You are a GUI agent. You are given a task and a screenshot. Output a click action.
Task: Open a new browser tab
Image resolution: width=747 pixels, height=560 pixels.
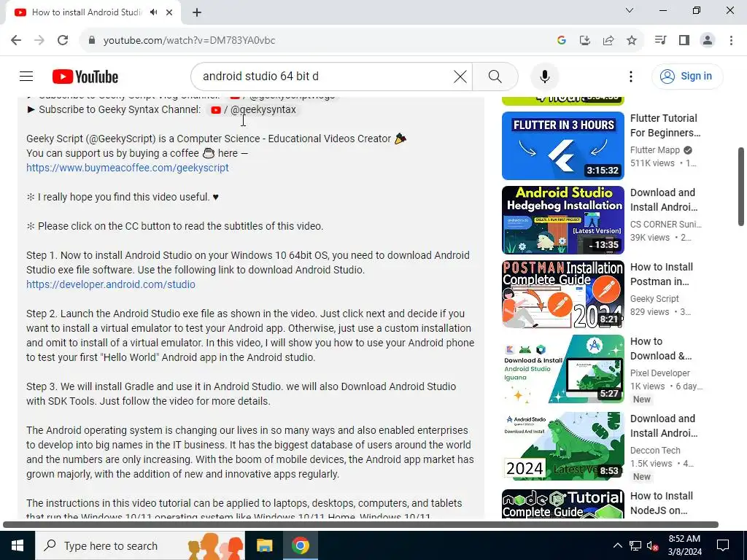coord(197,12)
